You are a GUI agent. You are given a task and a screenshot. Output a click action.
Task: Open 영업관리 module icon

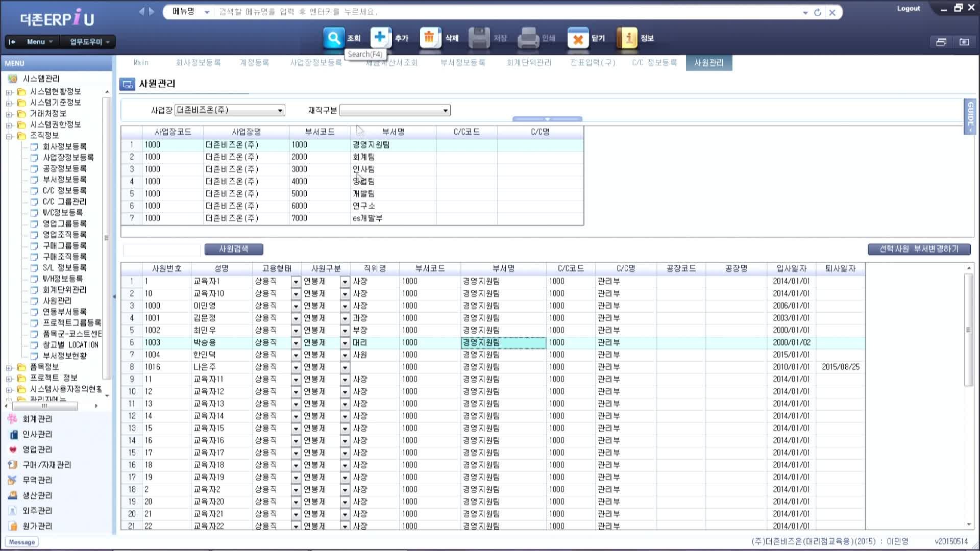click(13, 449)
